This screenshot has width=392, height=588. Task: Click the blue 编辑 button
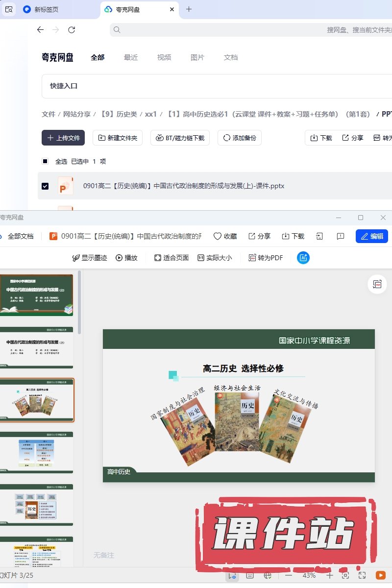coord(372,236)
